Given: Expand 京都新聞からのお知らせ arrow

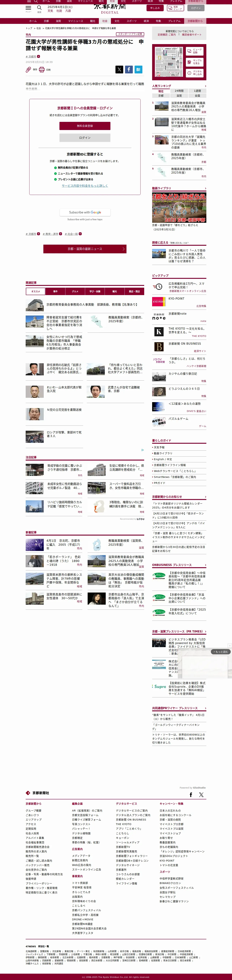Looking at the screenshot, I should (x=205, y=497).
